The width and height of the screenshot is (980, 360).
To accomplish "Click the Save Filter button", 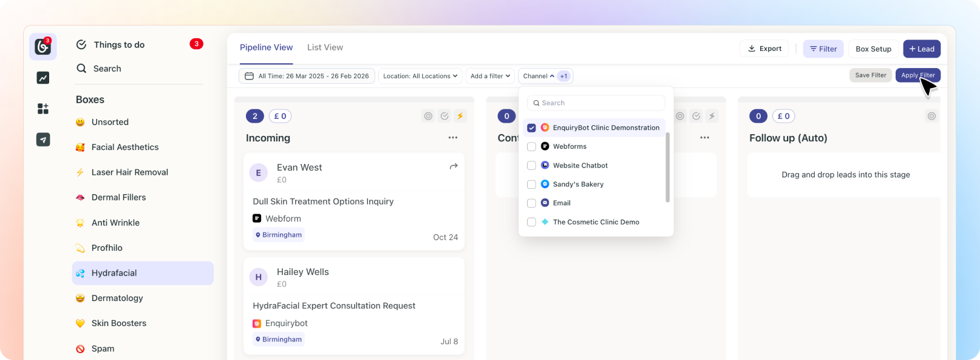I will point(871,75).
